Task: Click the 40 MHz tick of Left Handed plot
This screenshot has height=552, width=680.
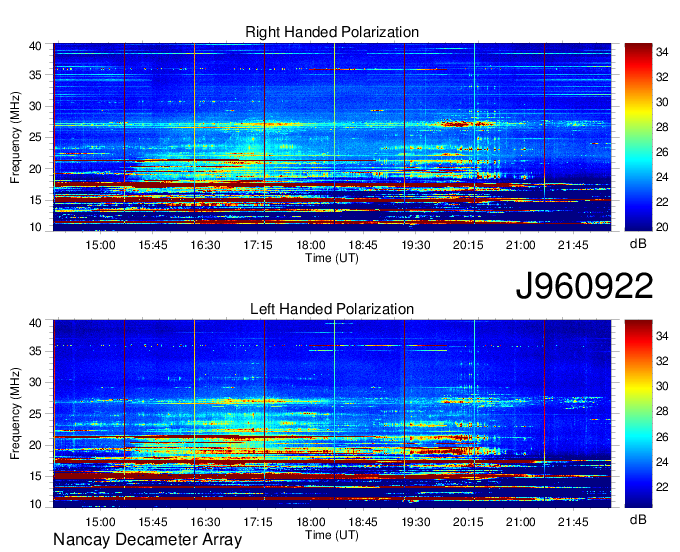Action: pos(35,323)
